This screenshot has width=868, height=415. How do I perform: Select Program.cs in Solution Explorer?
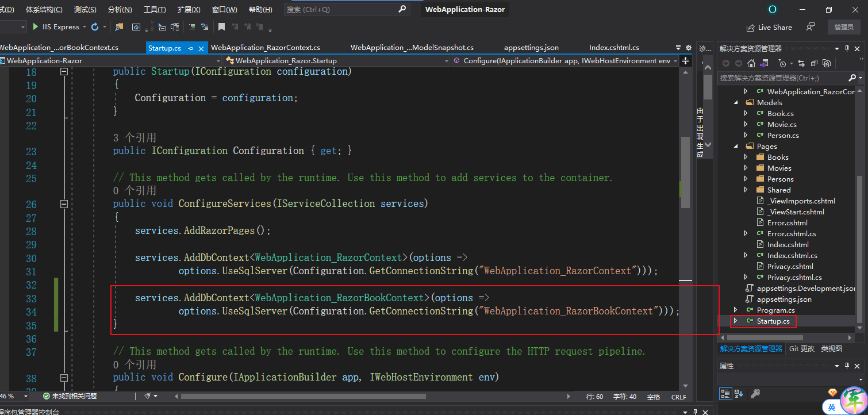775,310
